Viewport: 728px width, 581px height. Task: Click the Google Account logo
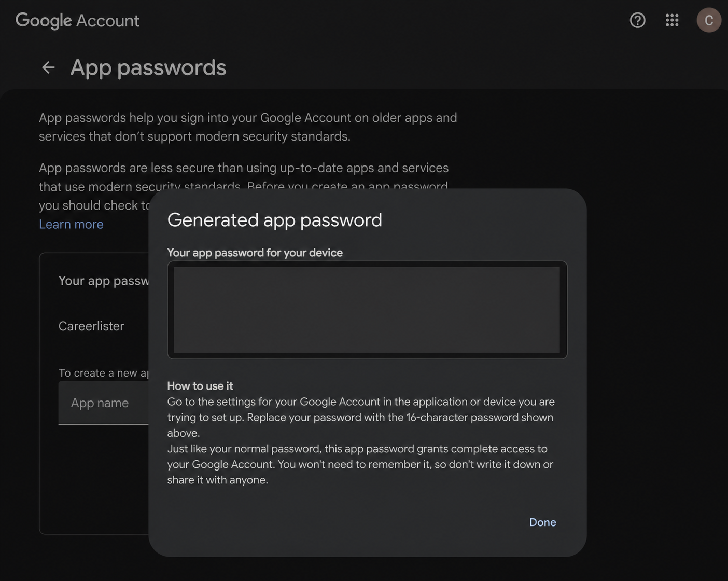coord(77,21)
